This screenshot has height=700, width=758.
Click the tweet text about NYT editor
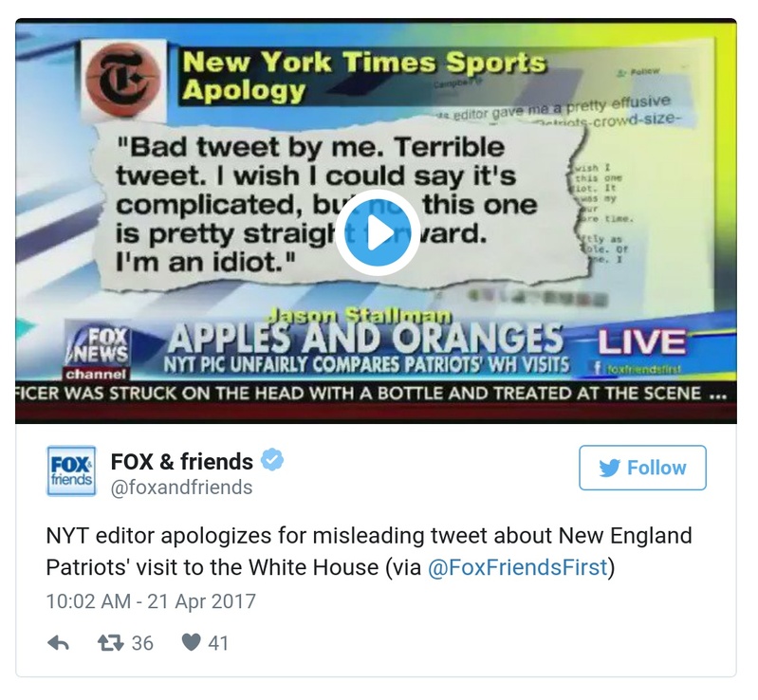coord(369,551)
